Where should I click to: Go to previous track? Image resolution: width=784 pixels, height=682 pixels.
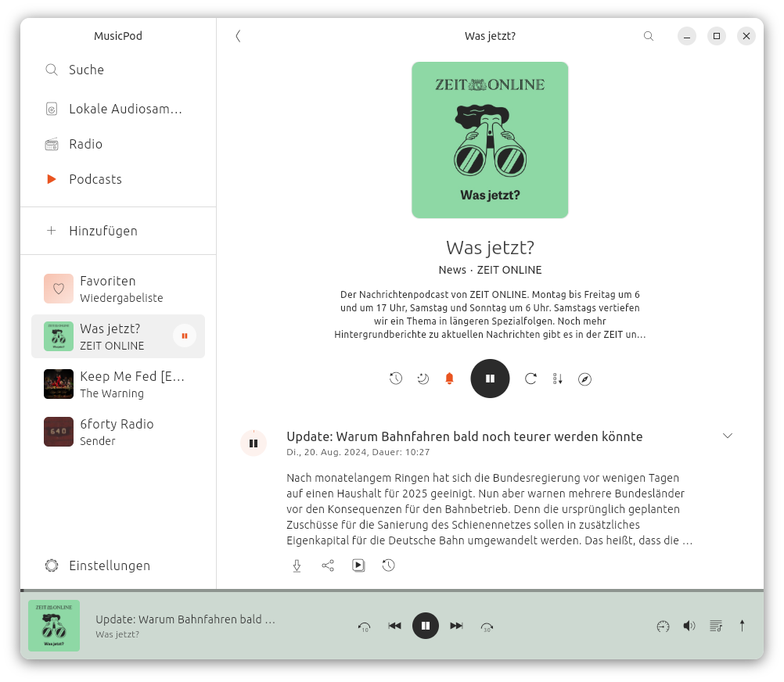394,626
